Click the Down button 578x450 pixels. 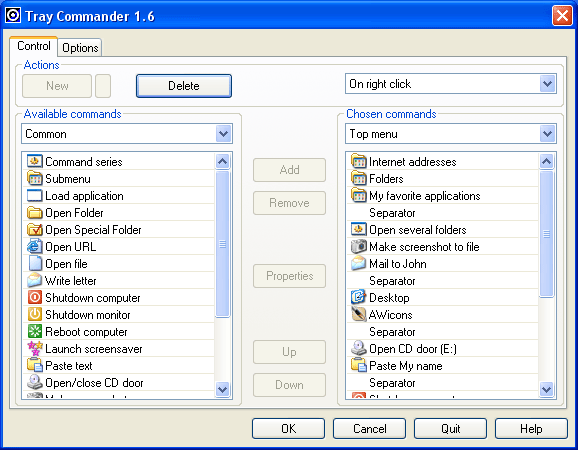289,385
